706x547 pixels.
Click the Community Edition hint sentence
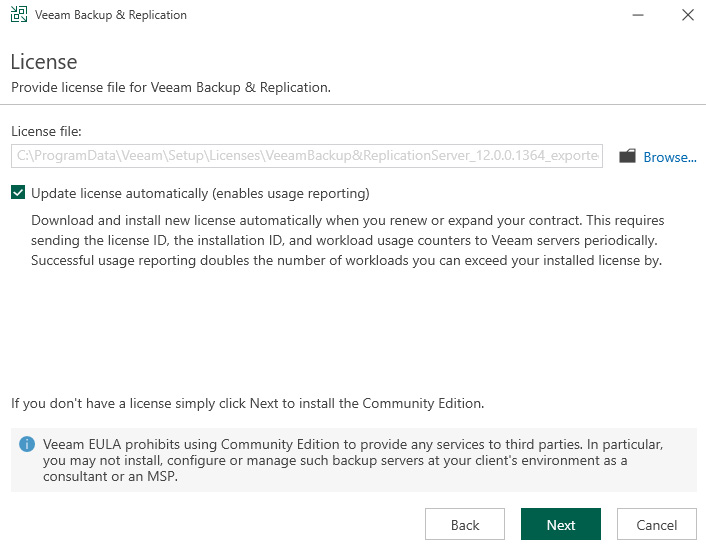(248, 403)
